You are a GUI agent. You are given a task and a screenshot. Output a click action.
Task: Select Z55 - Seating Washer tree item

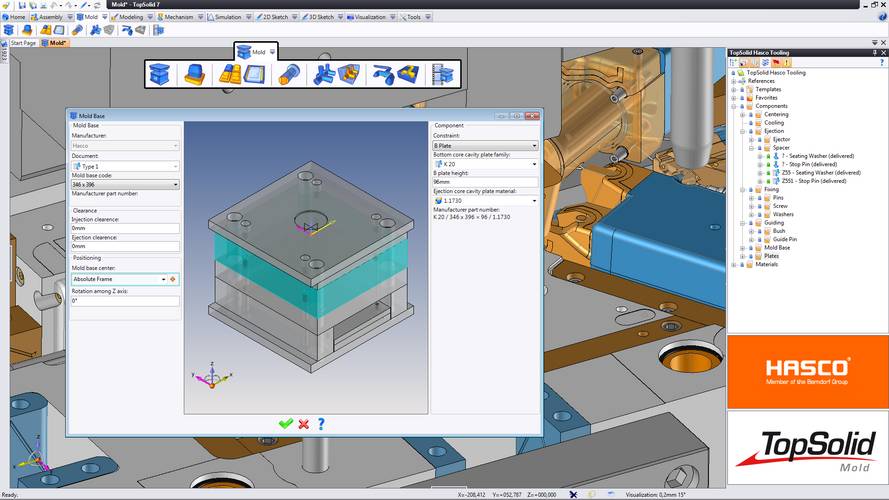click(820, 172)
